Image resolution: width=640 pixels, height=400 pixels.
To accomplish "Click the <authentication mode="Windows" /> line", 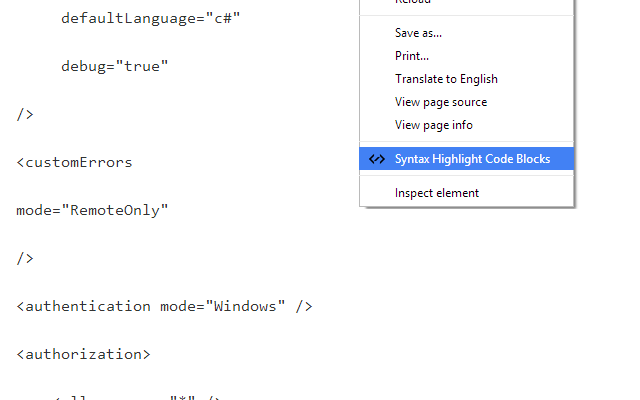I will (164, 307).
